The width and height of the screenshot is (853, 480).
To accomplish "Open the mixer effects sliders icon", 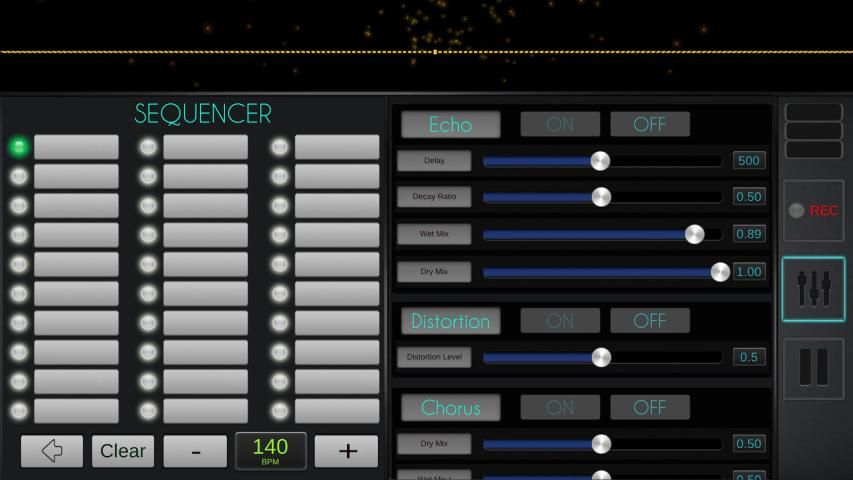I will (x=813, y=289).
